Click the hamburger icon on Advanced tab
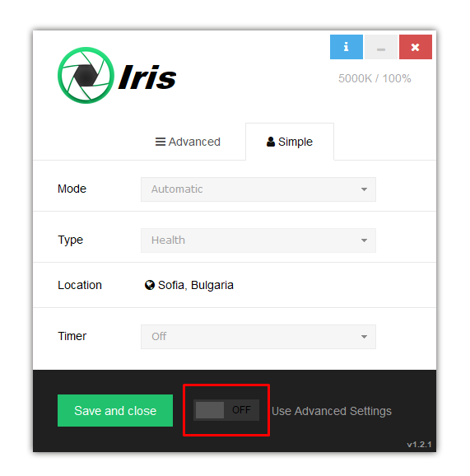This screenshot has height=476, width=470. point(161,142)
